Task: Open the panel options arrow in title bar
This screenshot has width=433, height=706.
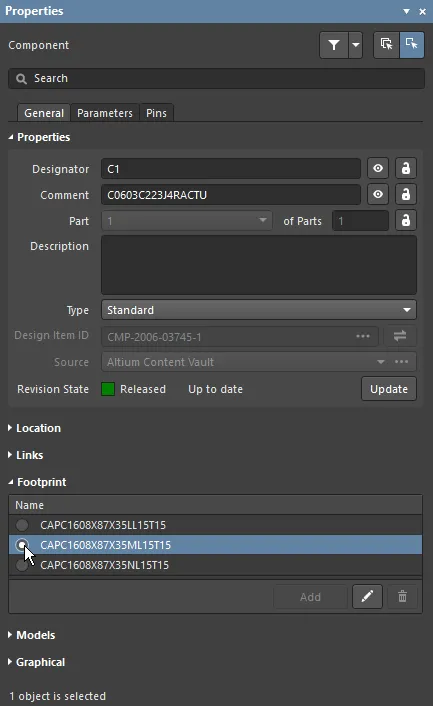Action: [x=406, y=11]
